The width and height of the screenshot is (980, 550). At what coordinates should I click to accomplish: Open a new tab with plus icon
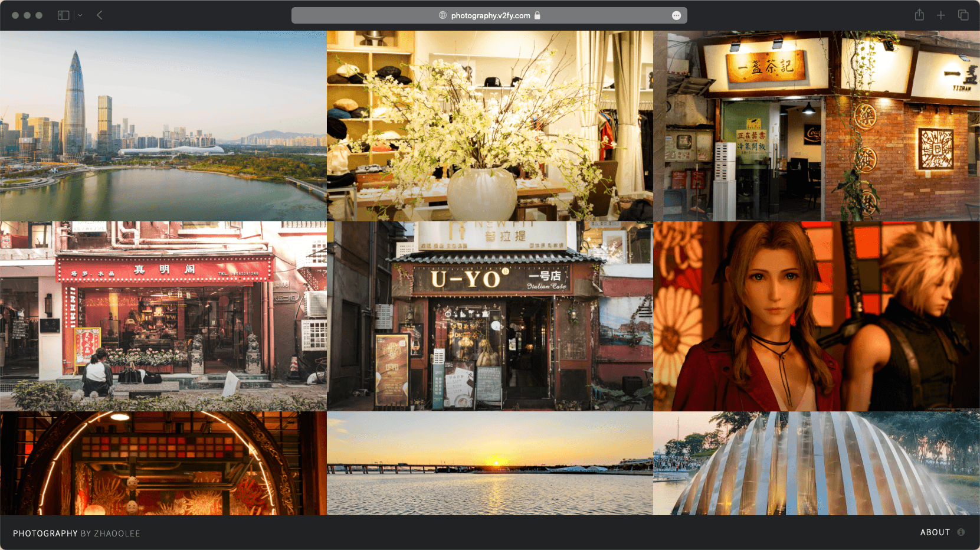941,15
